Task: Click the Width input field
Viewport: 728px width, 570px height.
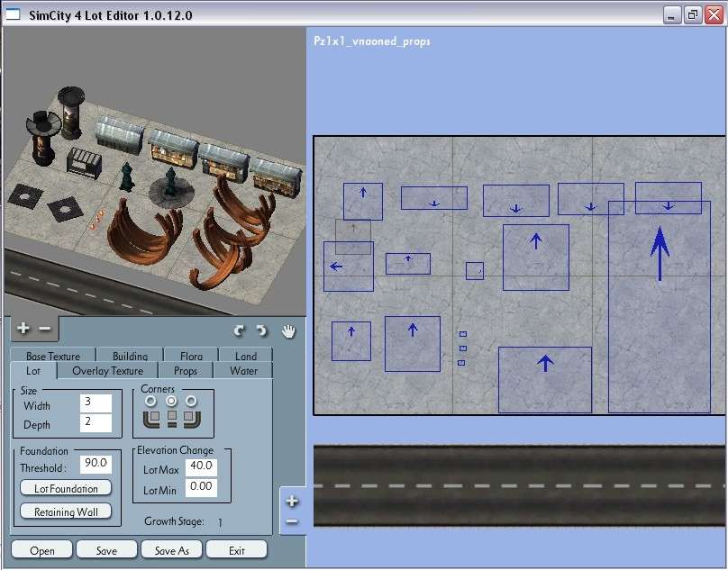Action: point(96,403)
